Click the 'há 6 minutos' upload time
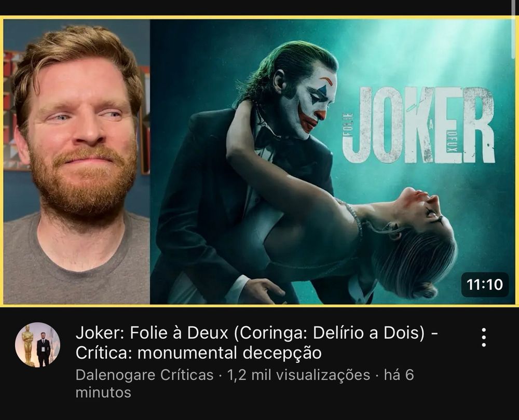This screenshot has height=420, width=519. 244,384
